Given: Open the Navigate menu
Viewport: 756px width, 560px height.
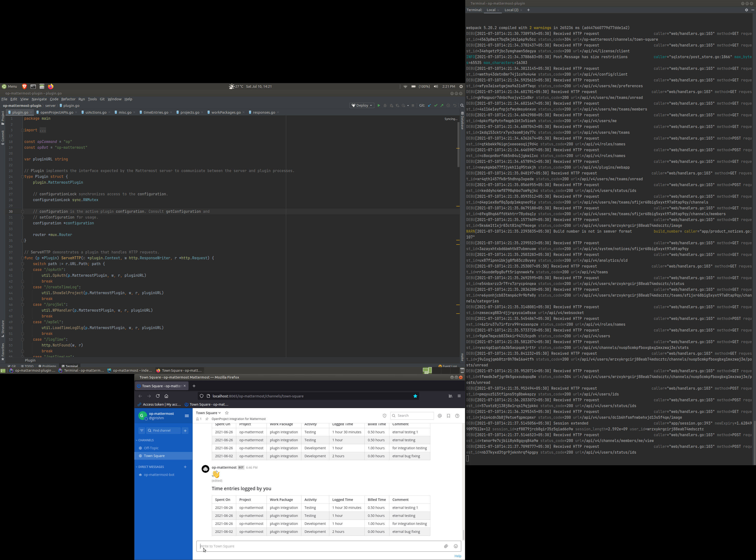Looking at the screenshot, I should [x=39, y=99].
